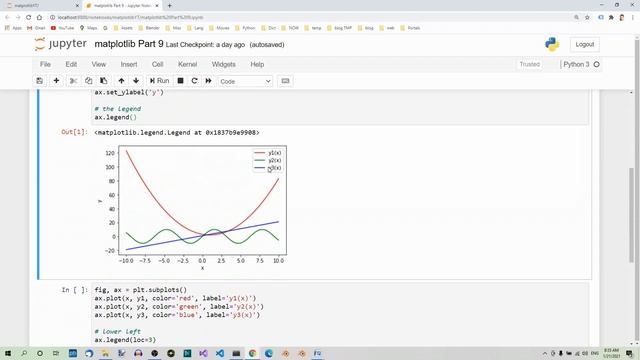Open the Kernel menu
The height and width of the screenshot is (360, 640).
tap(188, 64)
